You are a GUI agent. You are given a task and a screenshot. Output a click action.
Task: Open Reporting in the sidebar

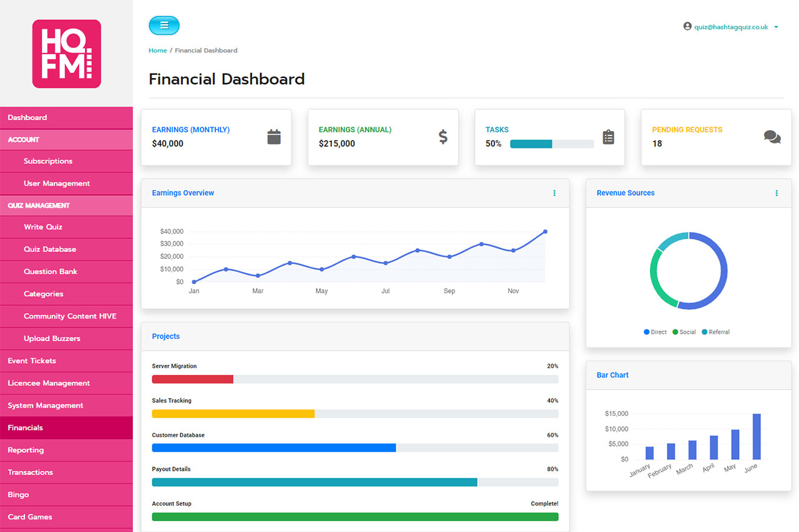[x=66, y=450]
